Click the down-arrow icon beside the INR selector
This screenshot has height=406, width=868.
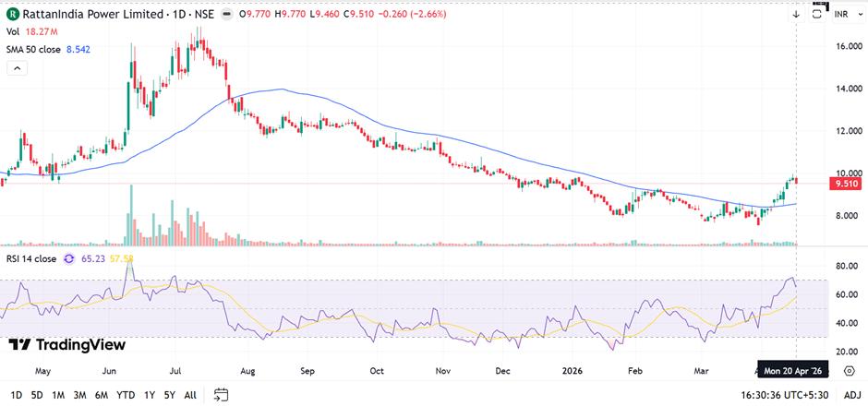pyautogui.click(x=796, y=15)
